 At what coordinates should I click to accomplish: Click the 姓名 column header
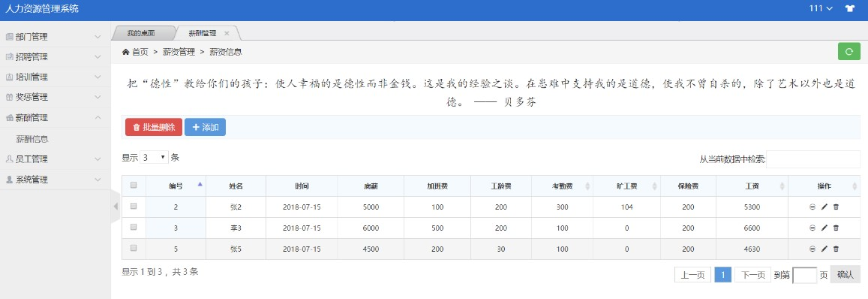(236, 186)
